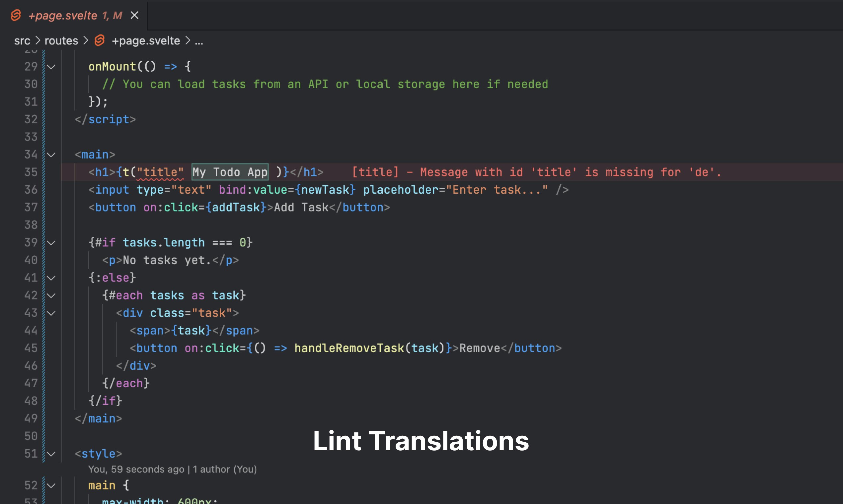Click line number 45 in the gutter
This screenshot has height=504, width=843.
(x=31, y=348)
